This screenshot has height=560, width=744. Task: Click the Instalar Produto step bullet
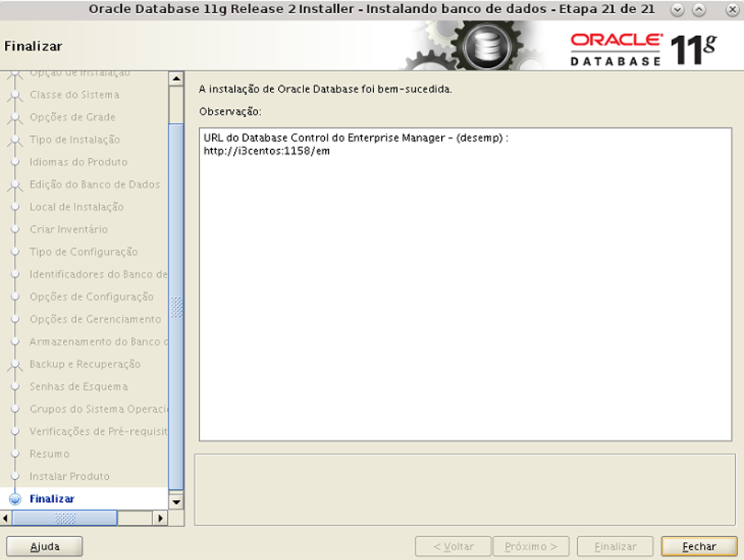coord(16,476)
